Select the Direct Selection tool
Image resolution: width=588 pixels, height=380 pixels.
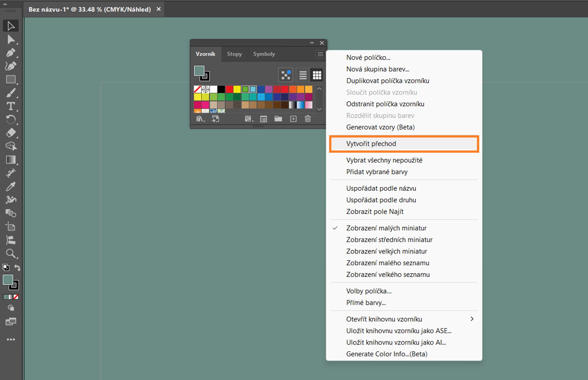[x=11, y=40]
